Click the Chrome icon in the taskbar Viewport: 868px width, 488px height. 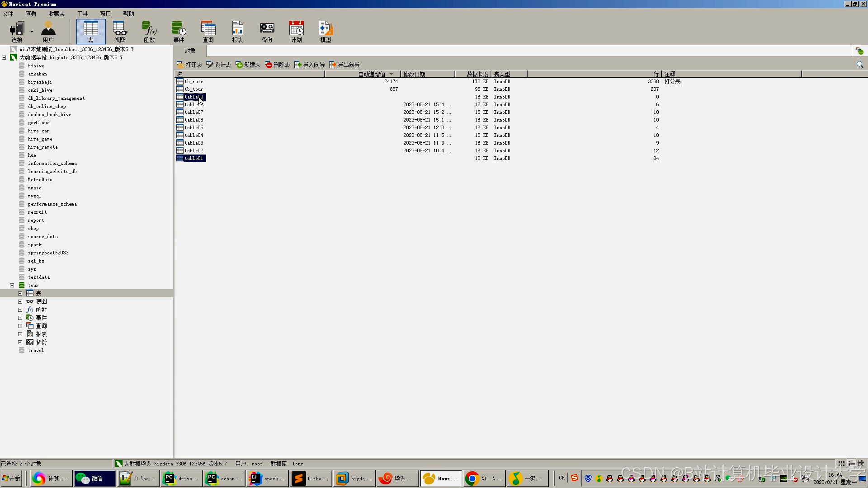click(x=472, y=479)
